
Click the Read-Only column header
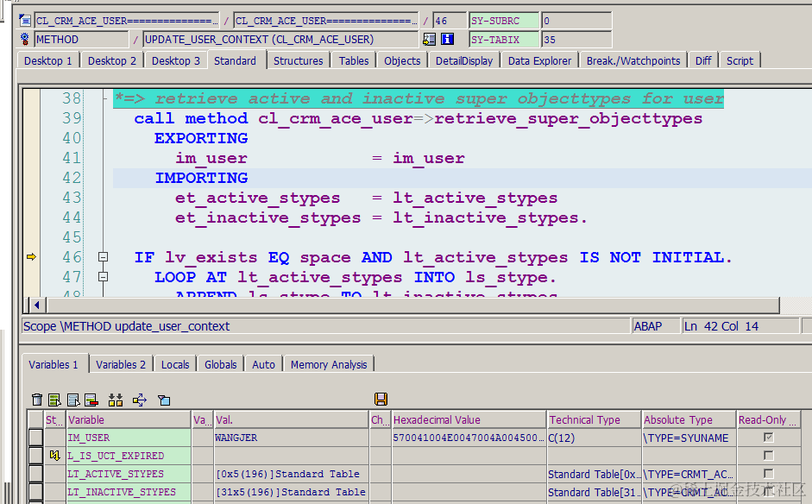(x=768, y=419)
